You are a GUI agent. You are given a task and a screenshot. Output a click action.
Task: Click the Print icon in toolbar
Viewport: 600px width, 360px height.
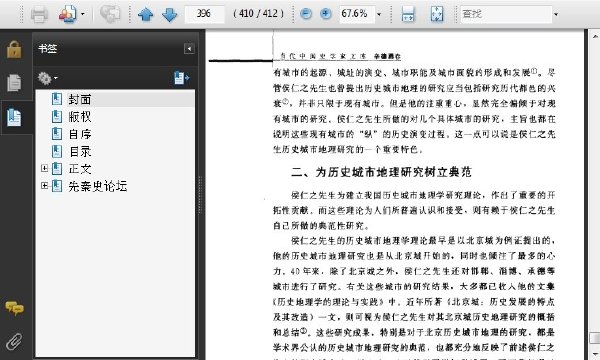click(x=39, y=14)
